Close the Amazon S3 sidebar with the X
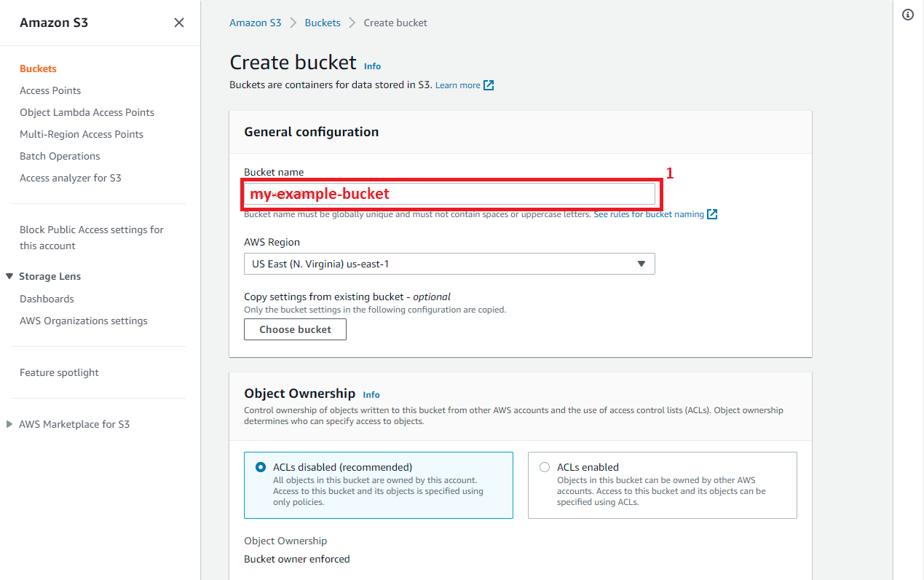Screen dimensions: 924x580 click(x=178, y=22)
